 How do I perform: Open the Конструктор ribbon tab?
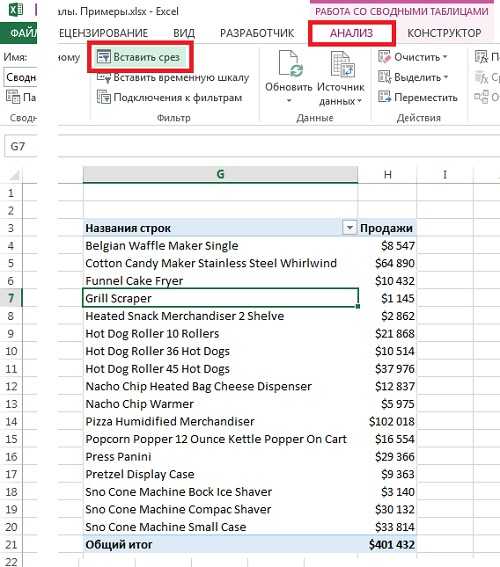point(444,33)
